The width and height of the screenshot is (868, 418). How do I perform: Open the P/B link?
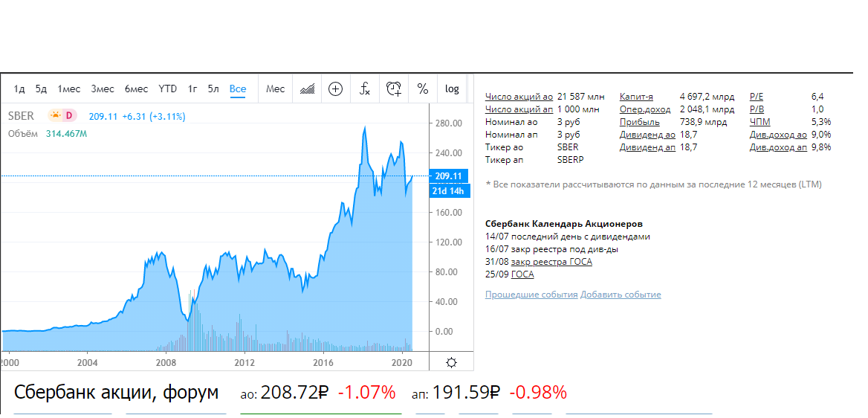(757, 109)
